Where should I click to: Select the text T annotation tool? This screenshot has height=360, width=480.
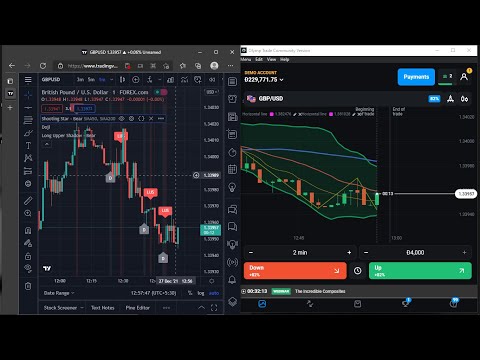click(28, 146)
